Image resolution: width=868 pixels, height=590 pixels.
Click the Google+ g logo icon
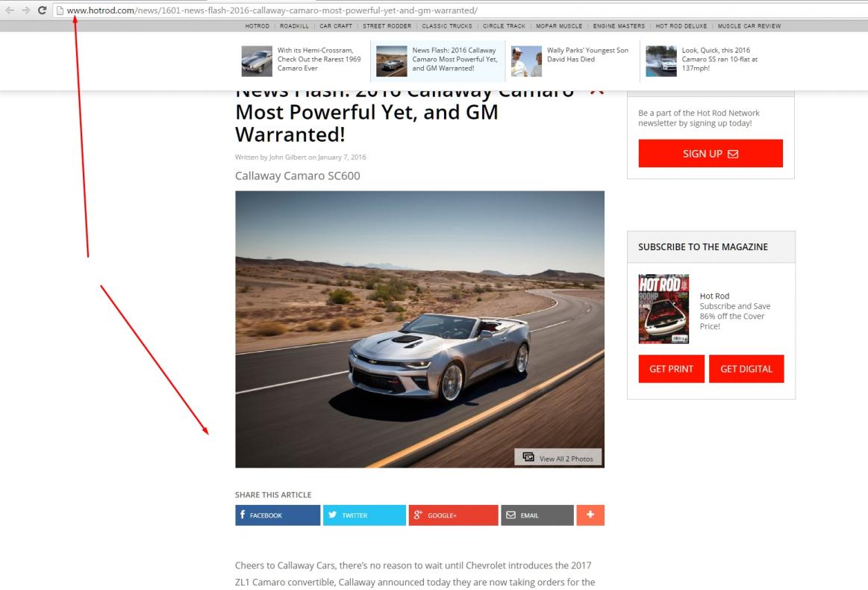click(x=418, y=515)
